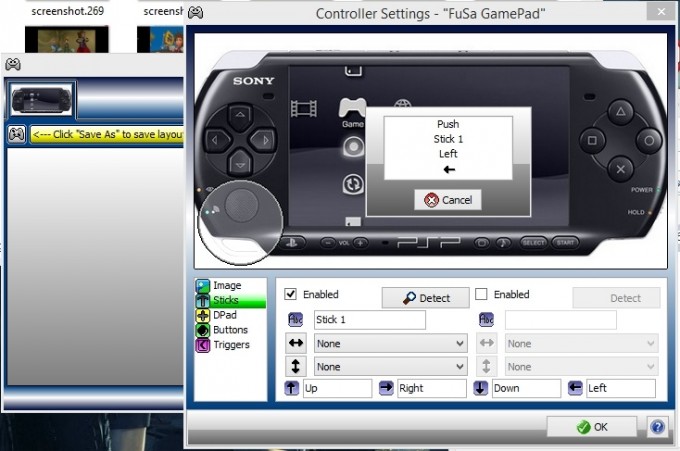Click the Right direction text field
Viewport: 680px width, 451px height.
pyautogui.click(x=432, y=389)
